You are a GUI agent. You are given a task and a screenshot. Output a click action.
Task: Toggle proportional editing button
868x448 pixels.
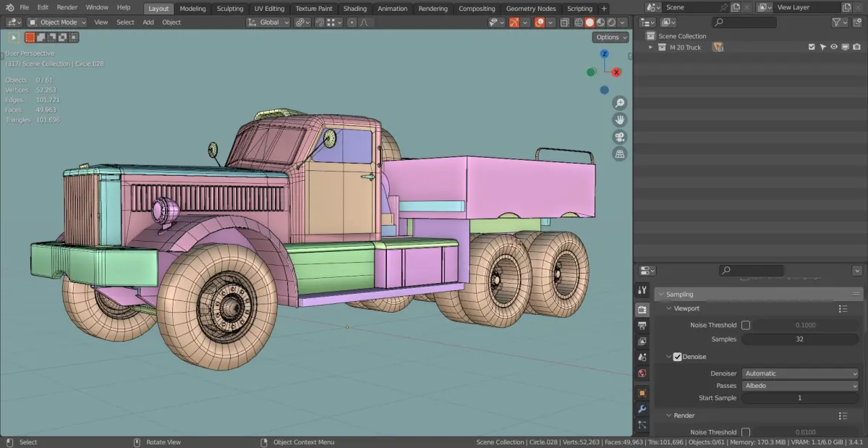352,22
